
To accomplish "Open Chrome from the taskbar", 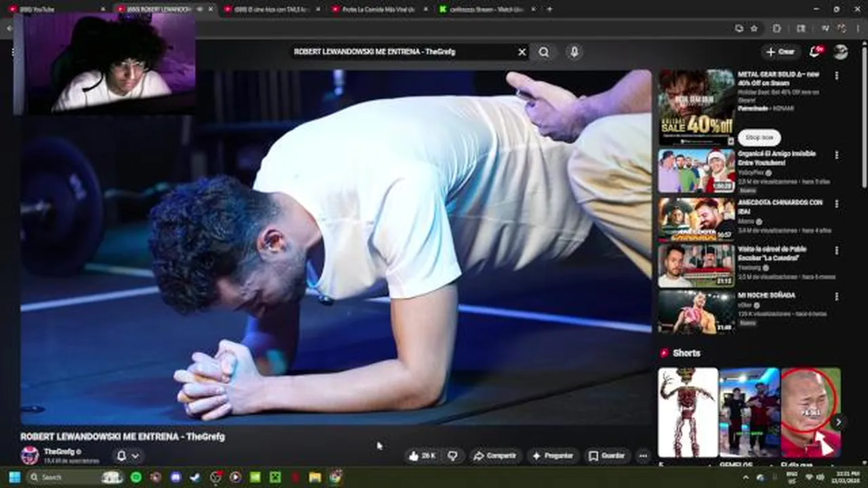I will [x=335, y=477].
